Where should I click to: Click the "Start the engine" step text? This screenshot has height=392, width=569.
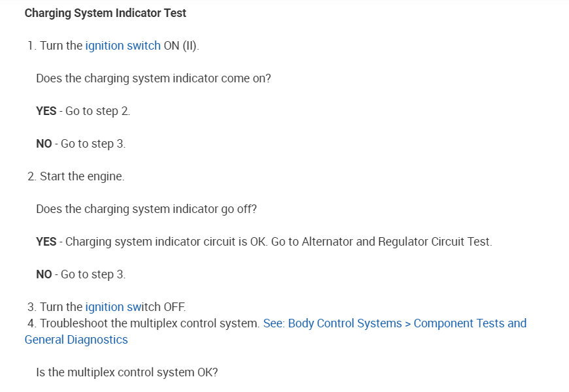82,176
